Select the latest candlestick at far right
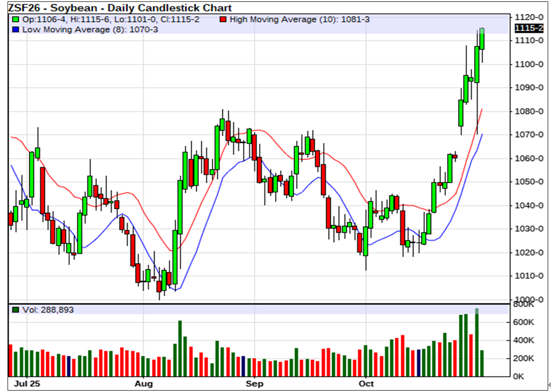The height and width of the screenshot is (392, 551). [x=482, y=39]
